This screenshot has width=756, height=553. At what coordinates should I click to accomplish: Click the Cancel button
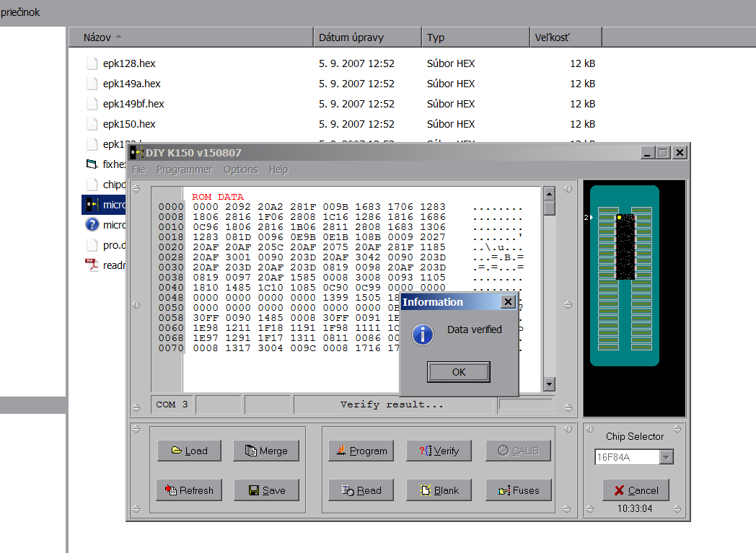636,490
